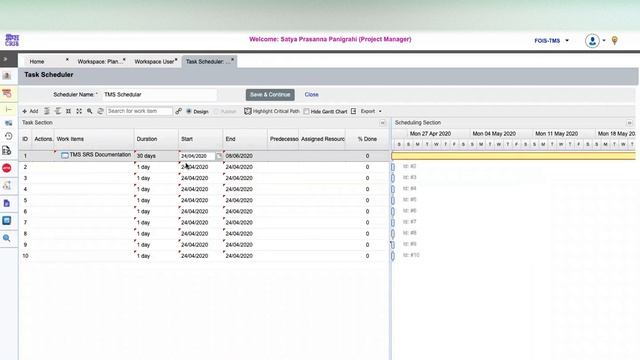
Task: Click the Export icon
Action: click(x=353, y=111)
